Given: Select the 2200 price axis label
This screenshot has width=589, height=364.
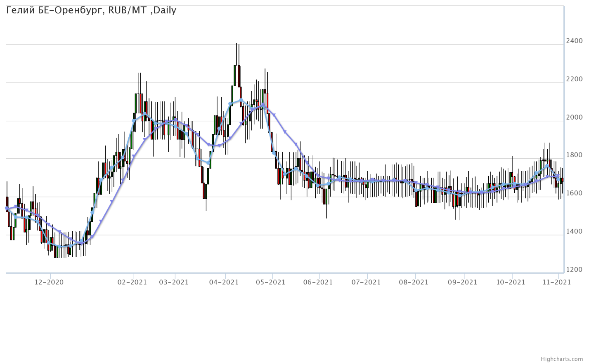Looking at the screenshot, I should (575, 79).
